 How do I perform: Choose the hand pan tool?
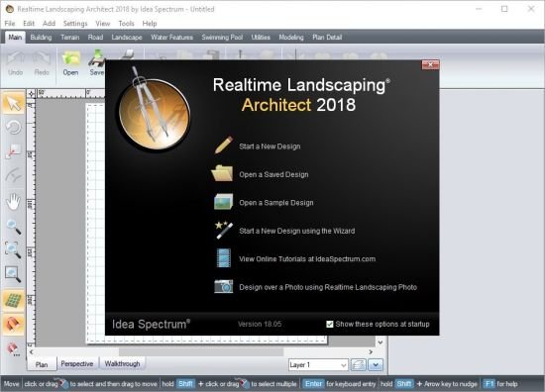[x=13, y=201]
